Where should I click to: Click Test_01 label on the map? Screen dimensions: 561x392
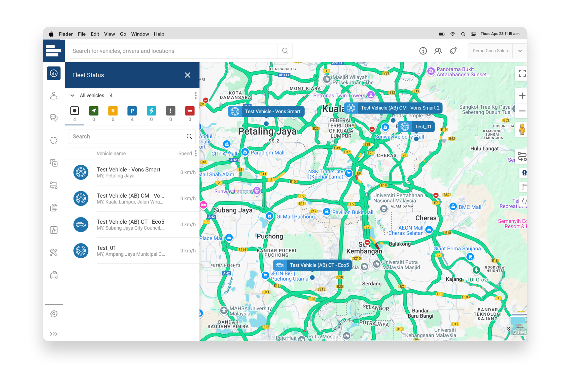(x=416, y=127)
